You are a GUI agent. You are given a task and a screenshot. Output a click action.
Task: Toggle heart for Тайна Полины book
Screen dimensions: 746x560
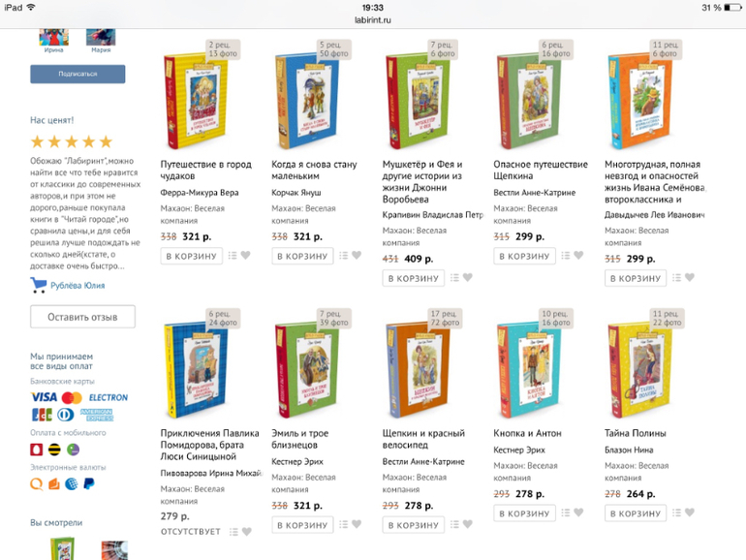(x=690, y=513)
